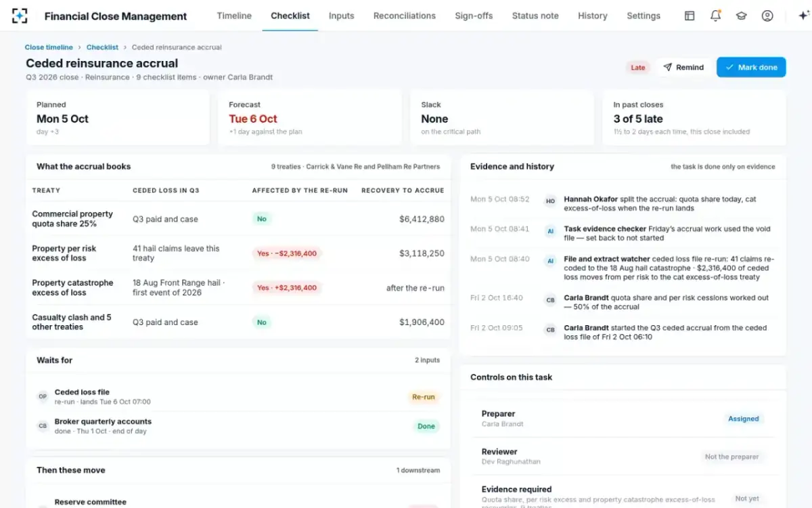The image size is (812, 508).
Task: Click the Treaty column header
Action: pos(46,190)
